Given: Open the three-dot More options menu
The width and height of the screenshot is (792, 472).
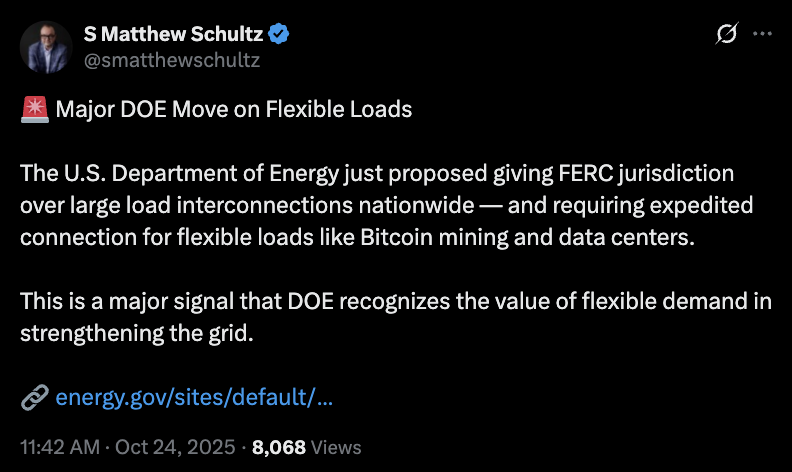Looking at the screenshot, I should click(x=762, y=34).
